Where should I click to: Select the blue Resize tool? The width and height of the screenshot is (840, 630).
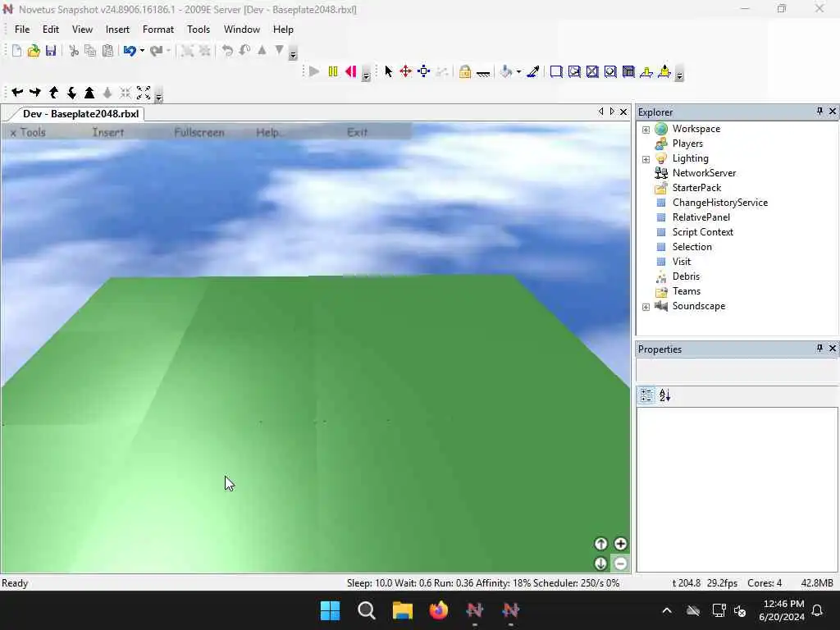424,72
